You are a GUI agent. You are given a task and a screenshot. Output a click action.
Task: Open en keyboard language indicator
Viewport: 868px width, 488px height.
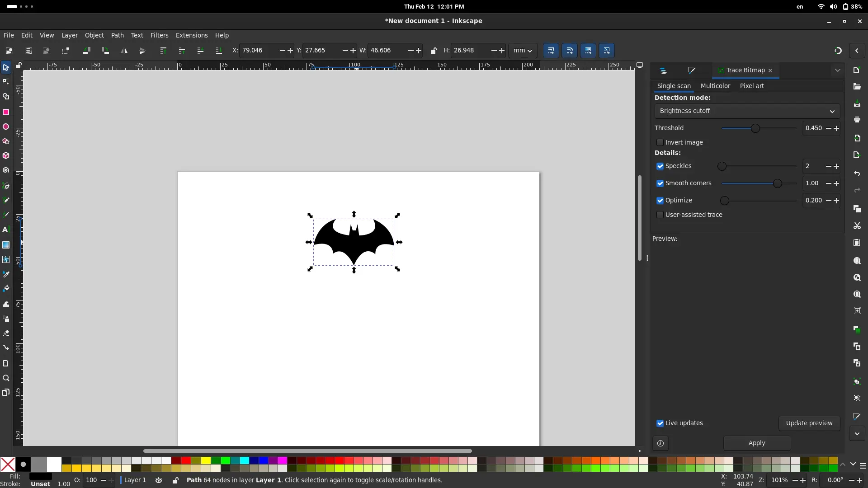pos(800,7)
